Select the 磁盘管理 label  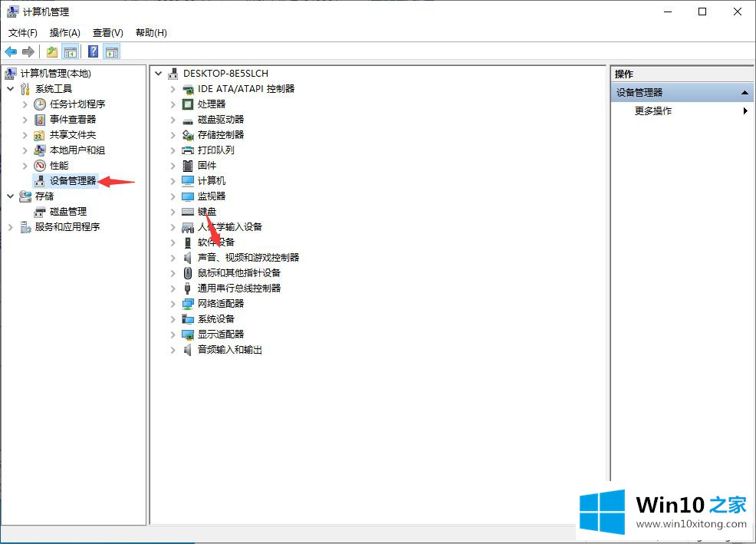coord(68,212)
